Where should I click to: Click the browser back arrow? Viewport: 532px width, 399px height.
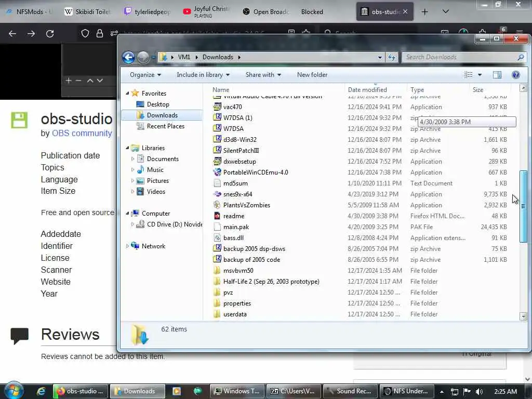12,34
